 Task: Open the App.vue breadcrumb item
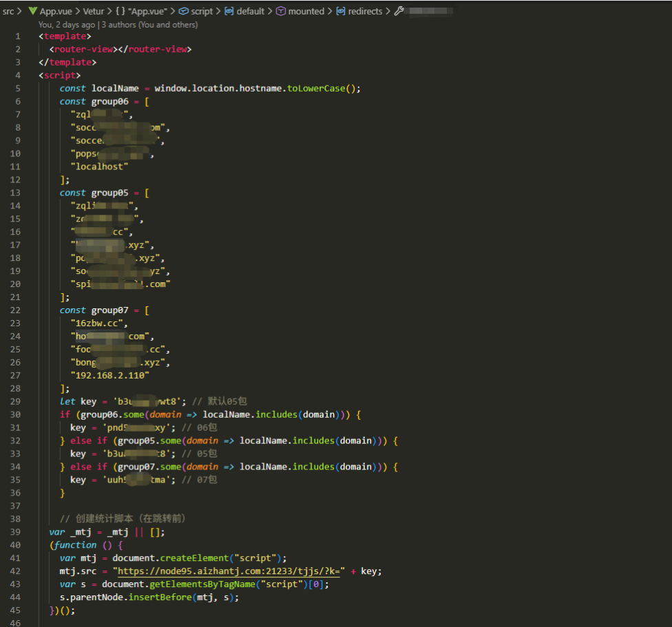(x=56, y=12)
